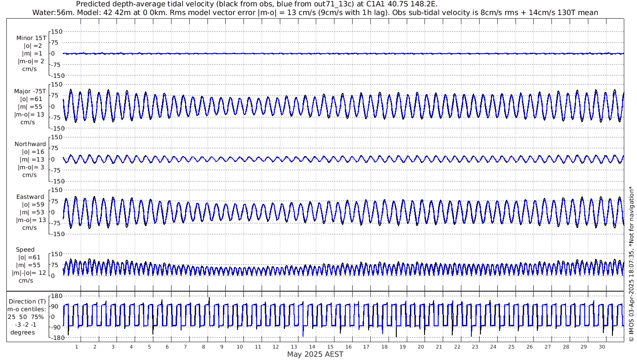Click the '|m-o| = 13' value under Major label
This screenshot has height=364, width=637.
point(31,114)
